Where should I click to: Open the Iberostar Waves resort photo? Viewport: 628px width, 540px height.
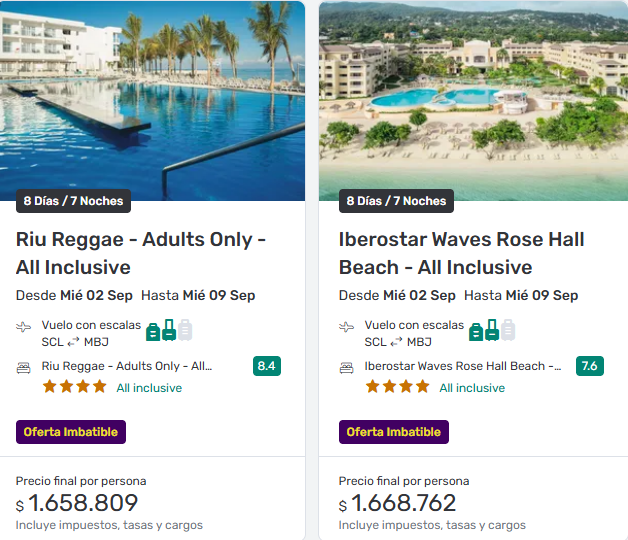[x=473, y=95]
